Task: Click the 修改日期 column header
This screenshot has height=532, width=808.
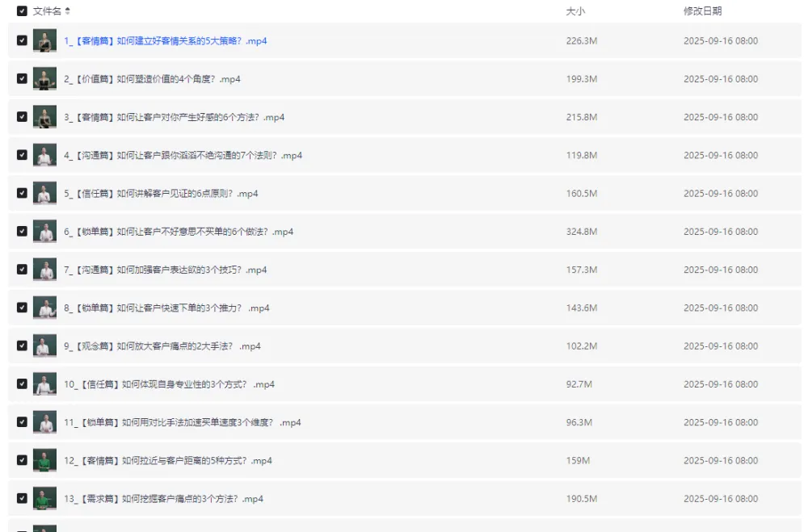Action: [702, 11]
